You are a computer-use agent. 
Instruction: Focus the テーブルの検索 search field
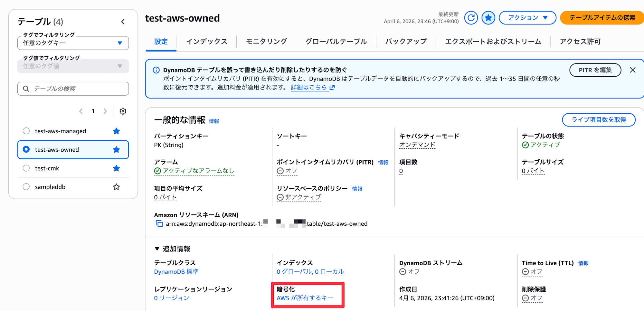[73, 89]
